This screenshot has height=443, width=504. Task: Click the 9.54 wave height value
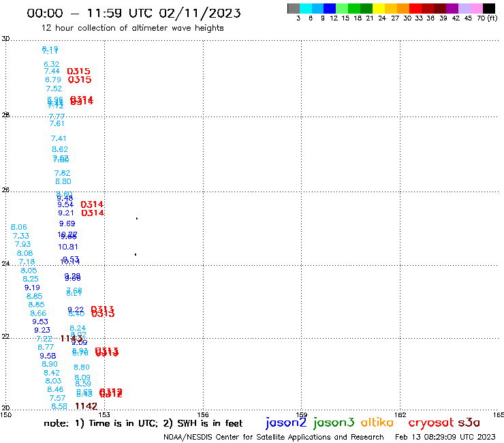(x=65, y=204)
